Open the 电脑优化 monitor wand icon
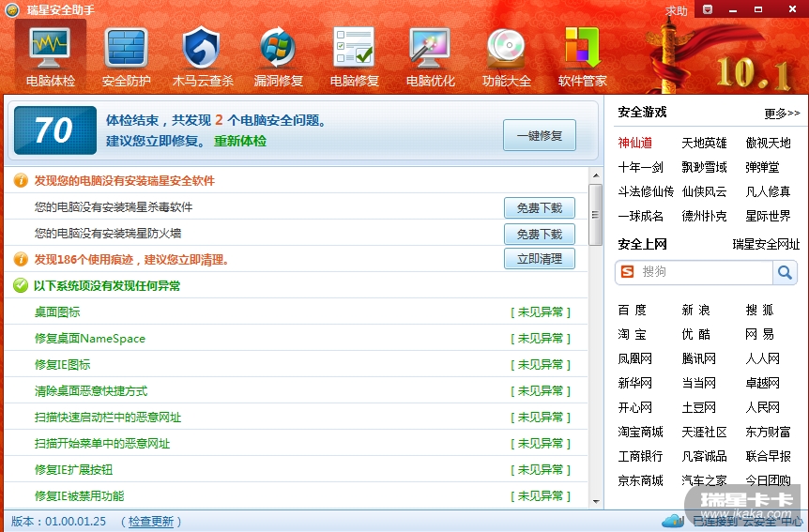Screen dimensions: 809x532 (x=430, y=55)
